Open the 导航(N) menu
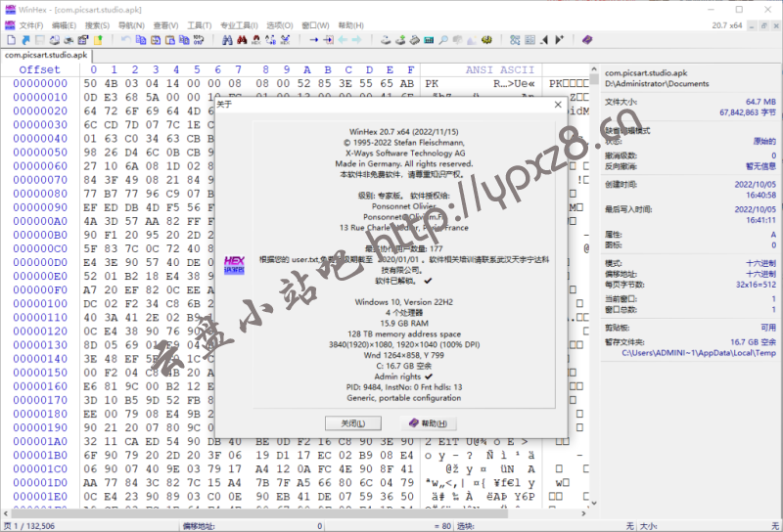783x532 pixels. (131, 25)
